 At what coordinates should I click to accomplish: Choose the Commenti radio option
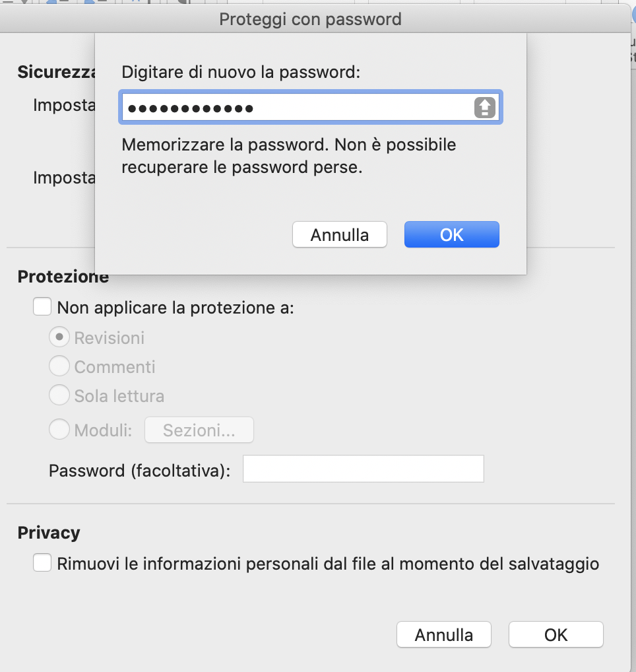(x=59, y=366)
